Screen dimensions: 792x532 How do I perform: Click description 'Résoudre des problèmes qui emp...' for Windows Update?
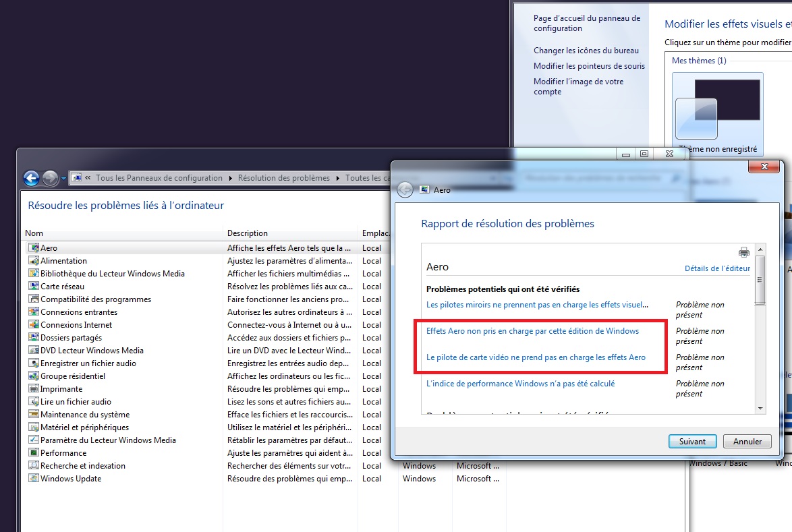pyautogui.click(x=290, y=479)
